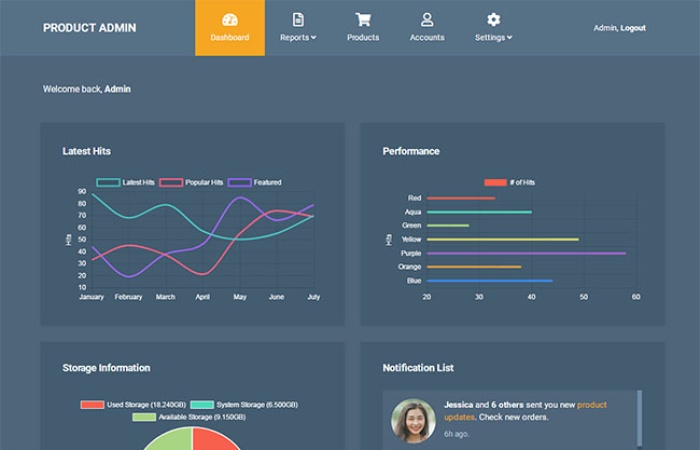Toggle Latest Hits legend series

point(125,182)
